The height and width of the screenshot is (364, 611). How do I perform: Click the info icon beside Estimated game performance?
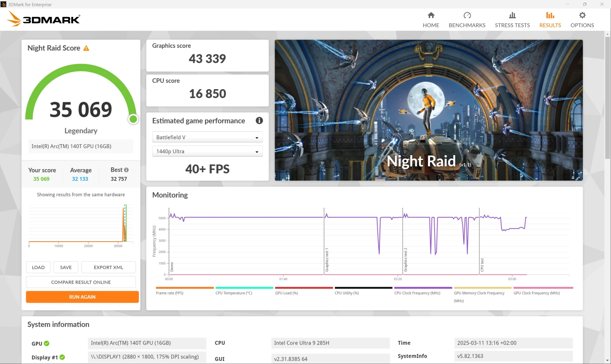[259, 121]
